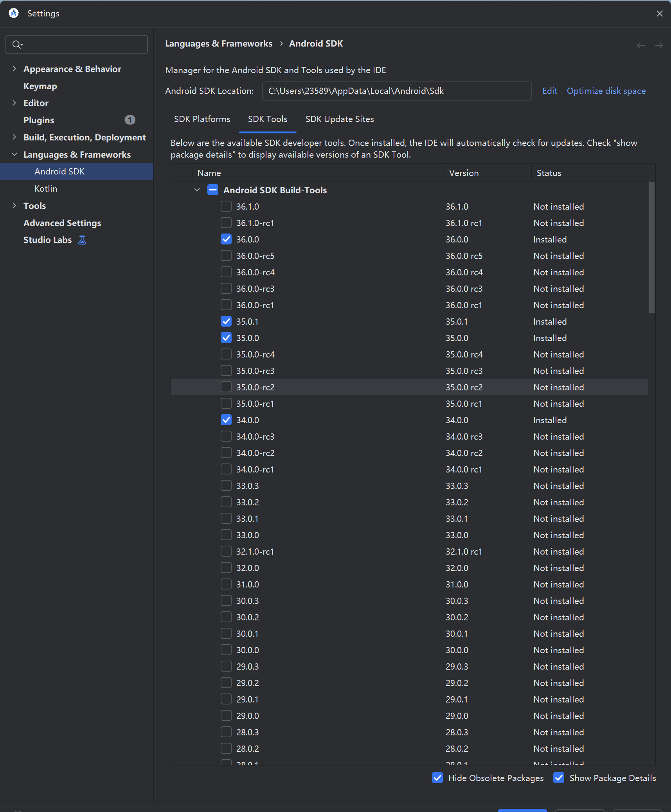Image resolution: width=671 pixels, height=812 pixels.
Task: Select the 36.0.0-rc5 row name
Action: (x=255, y=256)
